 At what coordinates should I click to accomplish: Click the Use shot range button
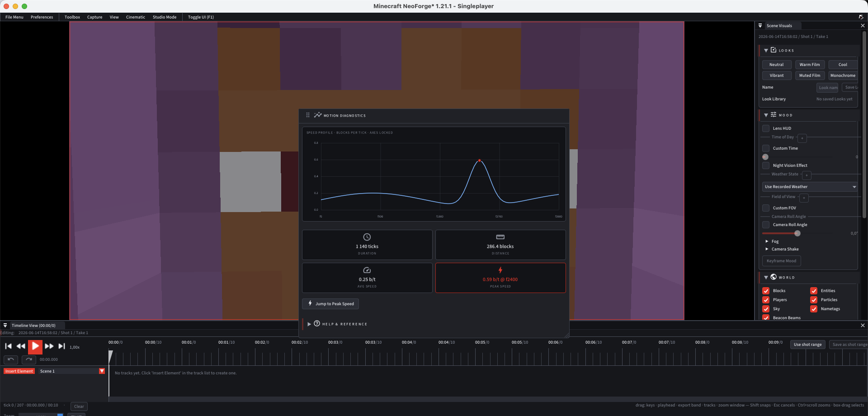[x=808, y=345]
